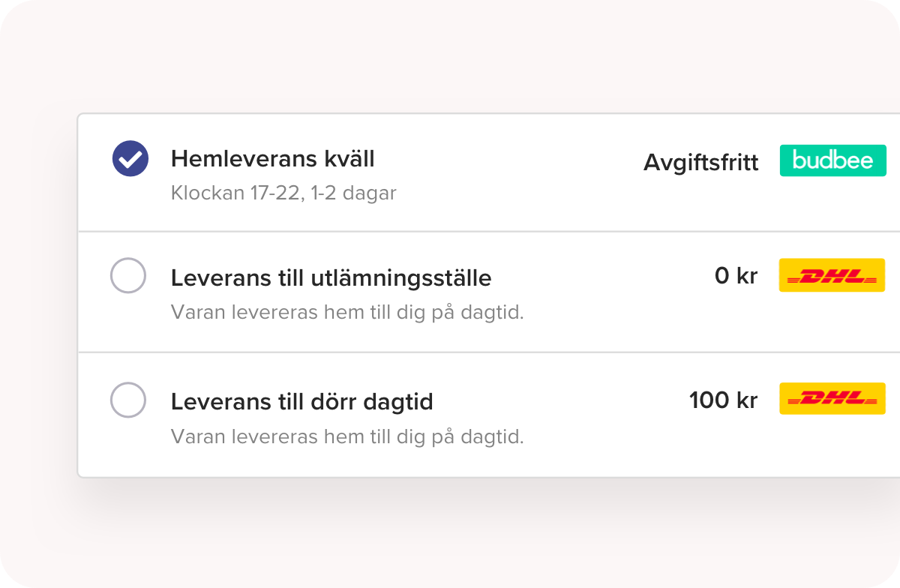
Task: Click the beige background below the delivery card
Action: click(x=450, y=534)
